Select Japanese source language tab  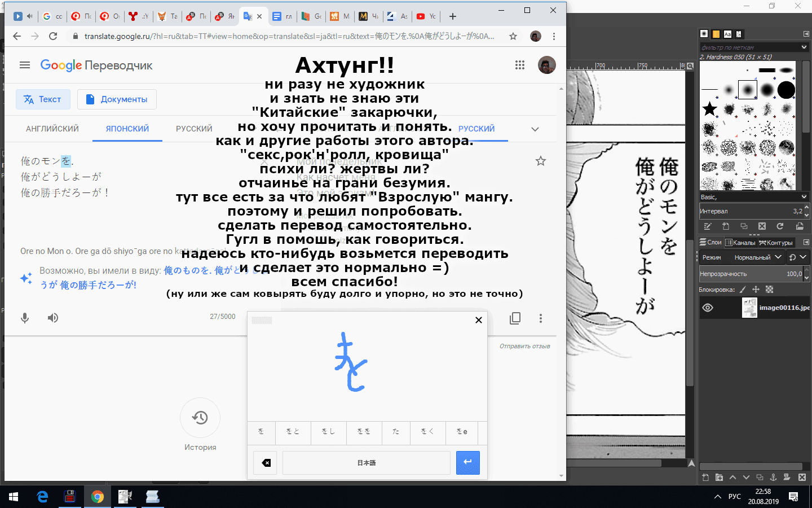[x=127, y=129]
